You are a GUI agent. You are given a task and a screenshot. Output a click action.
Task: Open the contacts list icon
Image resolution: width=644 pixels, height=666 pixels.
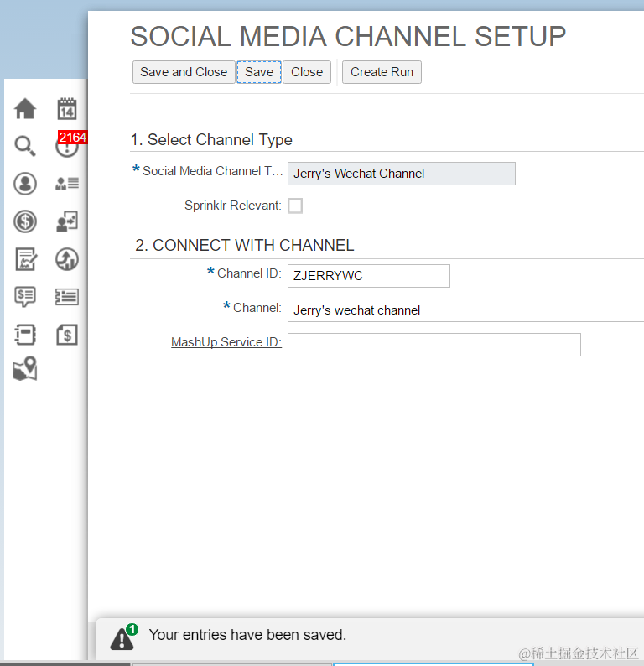tap(66, 183)
